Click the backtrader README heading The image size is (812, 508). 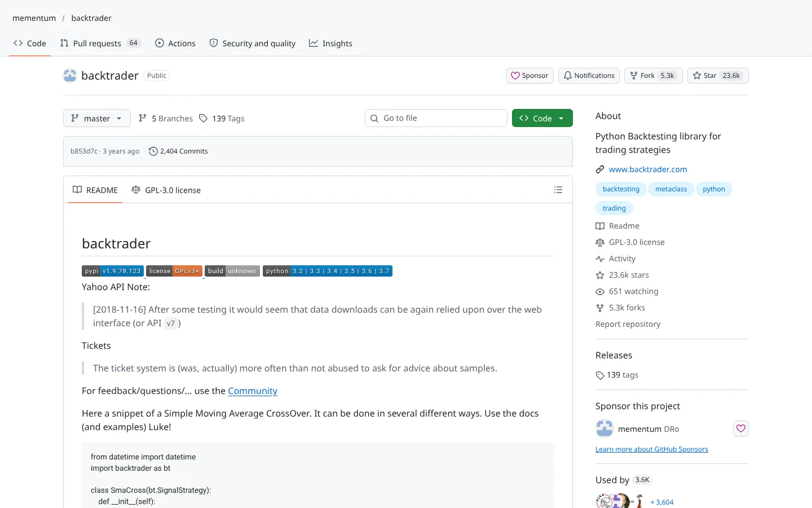116,243
